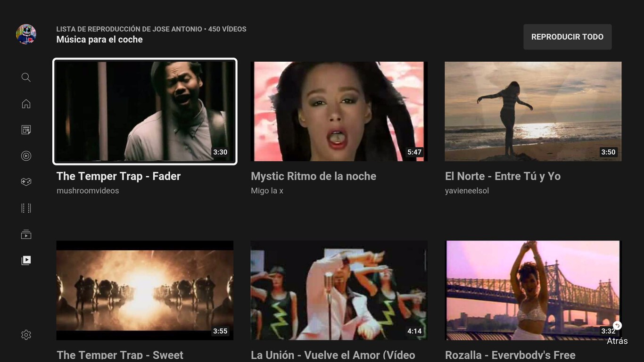This screenshot has height=362, width=644.
Task: Play Rozalla - Everybody's Free thumbnail
Action: [x=533, y=290]
